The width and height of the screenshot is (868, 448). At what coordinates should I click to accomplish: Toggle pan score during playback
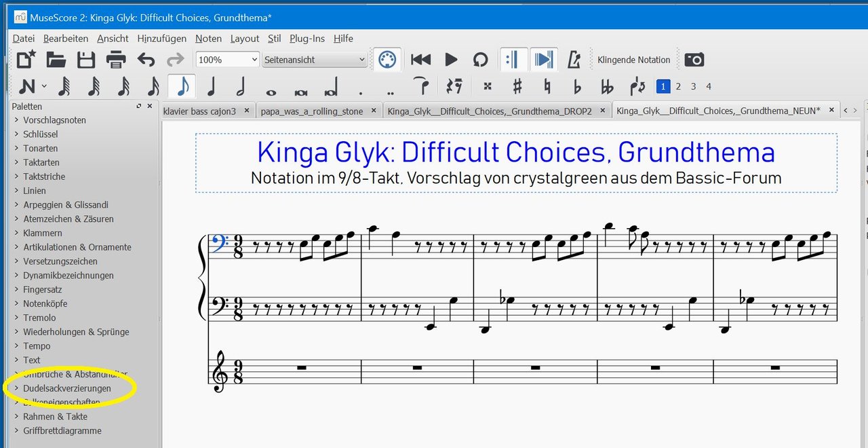click(x=544, y=60)
